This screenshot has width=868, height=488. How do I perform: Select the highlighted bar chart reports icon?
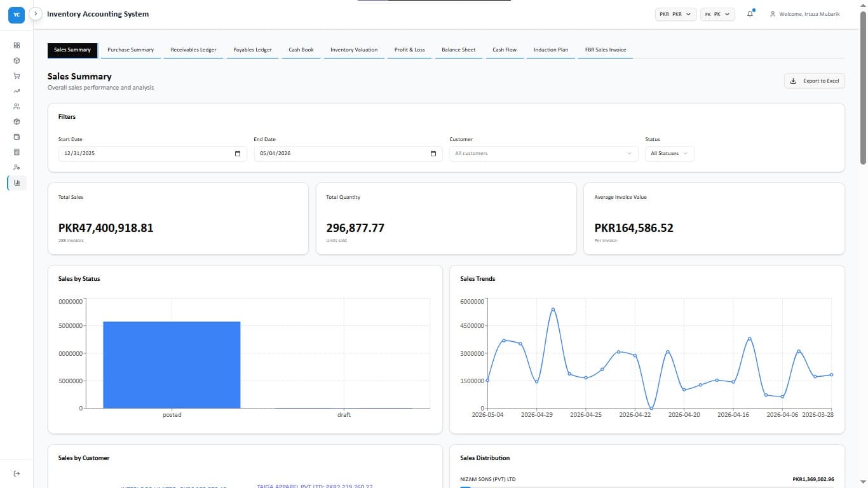point(17,182)
